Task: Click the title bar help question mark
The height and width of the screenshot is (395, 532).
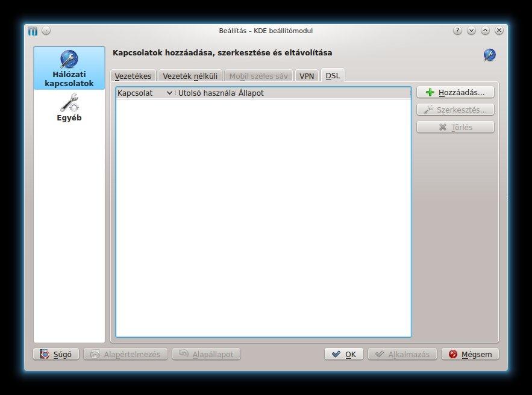Action: [x=457, y=31]
